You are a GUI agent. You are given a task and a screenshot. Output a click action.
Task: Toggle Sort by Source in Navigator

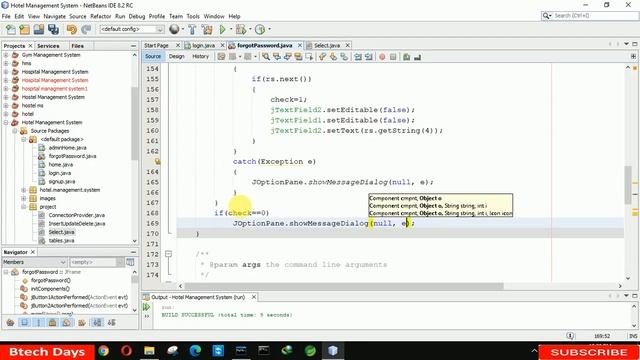(x=111, y=323)
